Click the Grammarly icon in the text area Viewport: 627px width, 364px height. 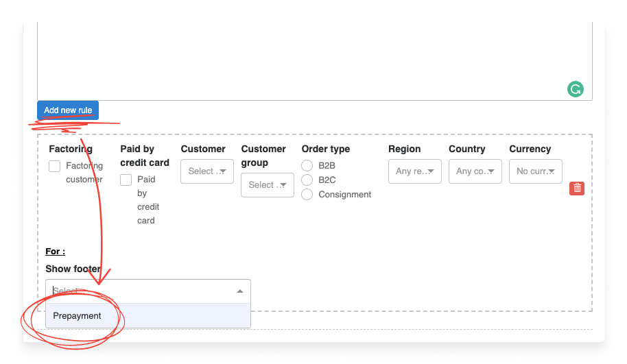575,89
